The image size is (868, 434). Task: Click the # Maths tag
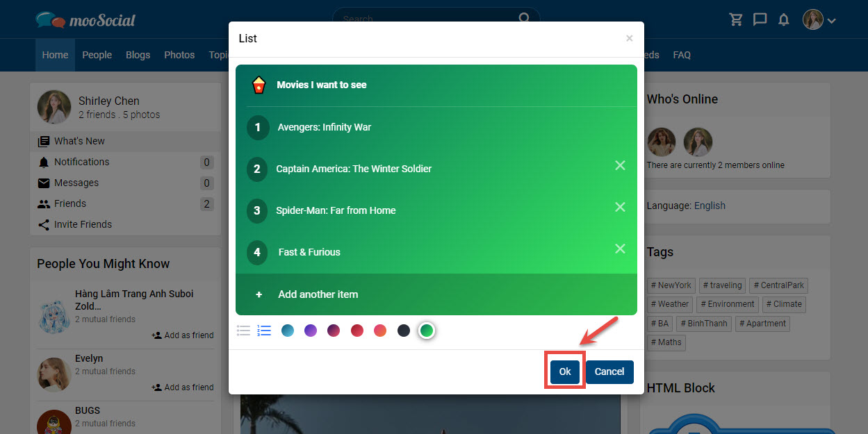666,342
